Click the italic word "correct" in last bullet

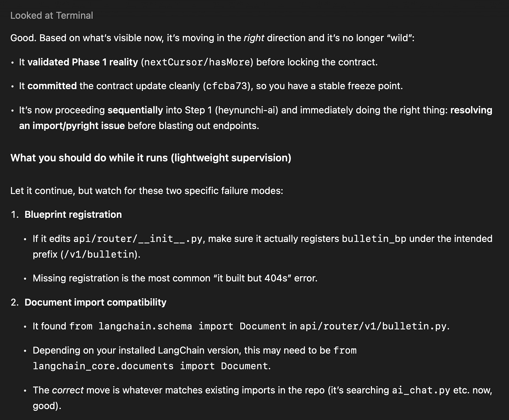tap(68, 390)
